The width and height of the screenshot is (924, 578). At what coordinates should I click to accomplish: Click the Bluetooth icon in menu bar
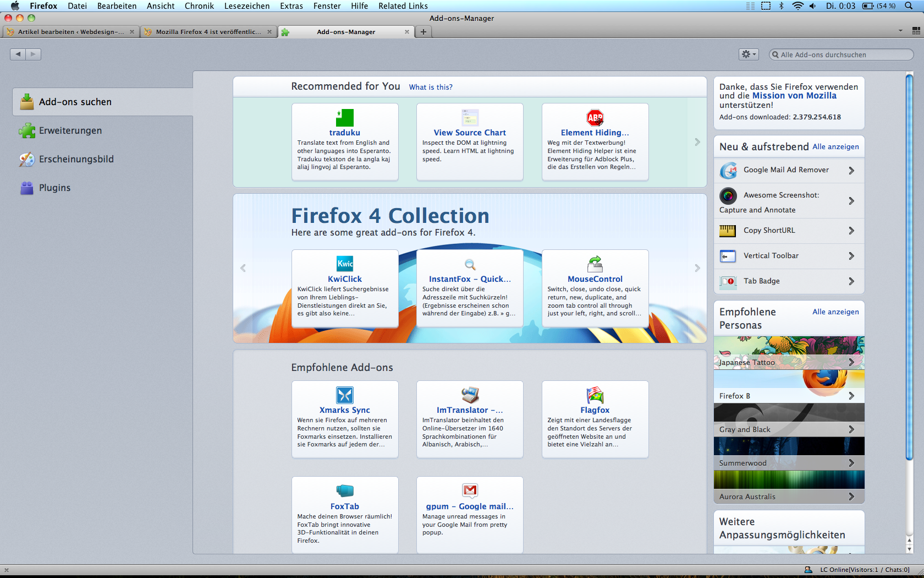(781, 6)
